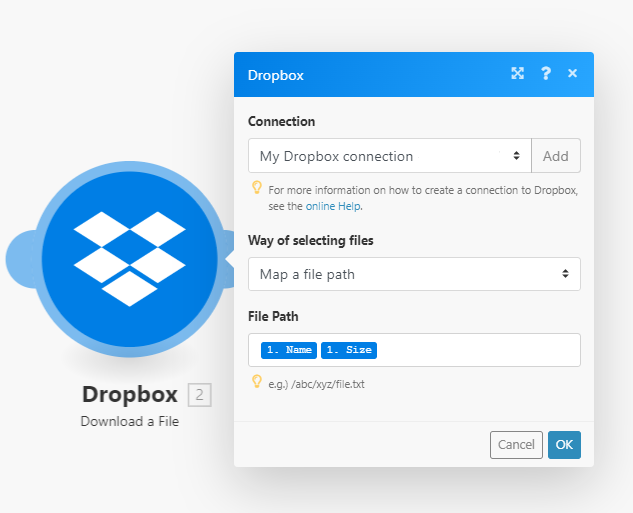Click the module number 2 badge
633x513 pixels.
(x=200, y=396)
